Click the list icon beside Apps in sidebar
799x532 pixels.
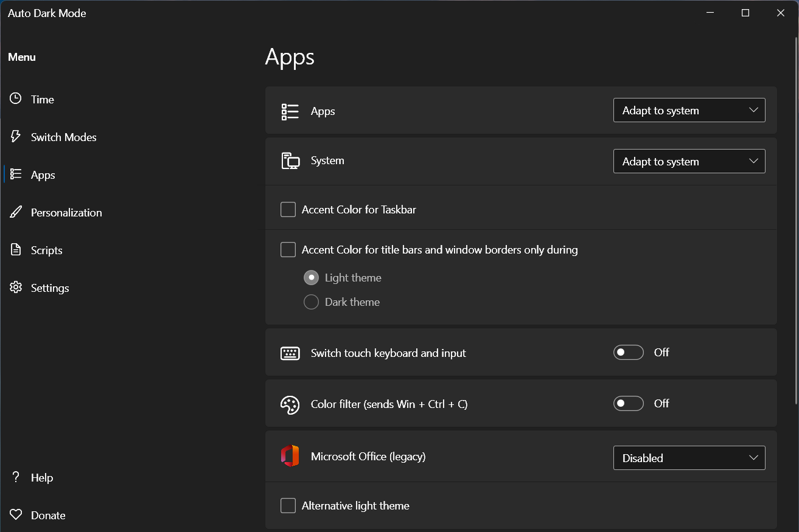[16, 174]
